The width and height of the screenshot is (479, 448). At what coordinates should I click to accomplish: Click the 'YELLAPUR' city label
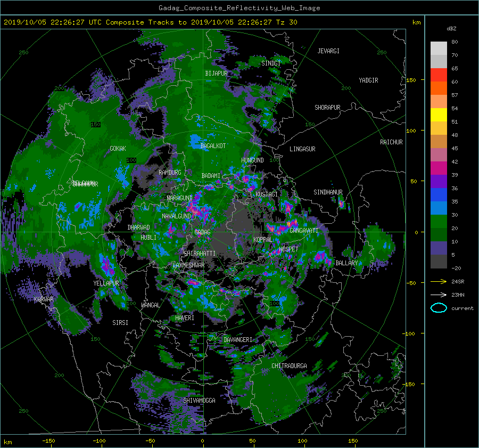(106, 283)
